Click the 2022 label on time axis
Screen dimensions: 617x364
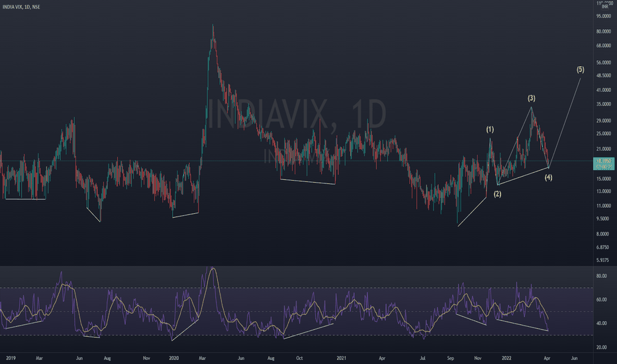(x=506, y=358)
